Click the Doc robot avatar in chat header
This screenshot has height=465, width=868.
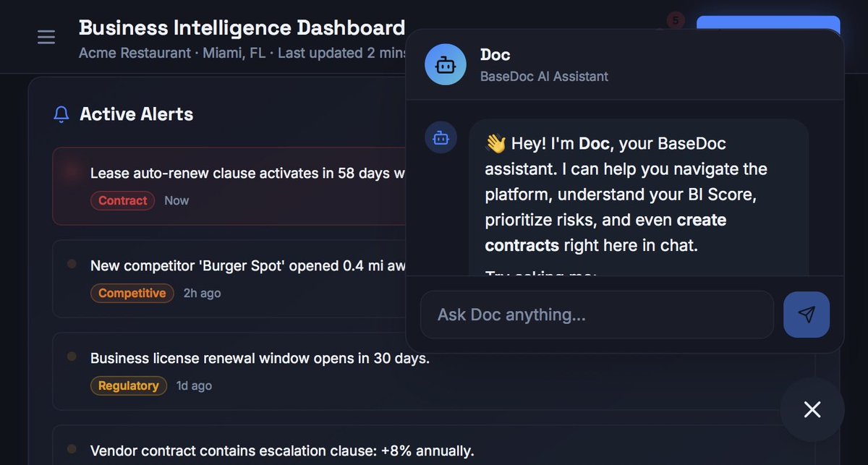[x=446, y=65]
